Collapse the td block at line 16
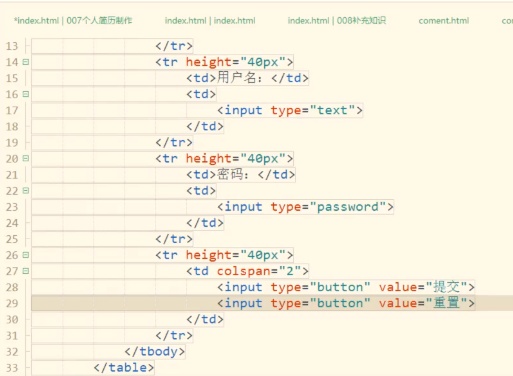513x376 pixels. tap(26, 94)
